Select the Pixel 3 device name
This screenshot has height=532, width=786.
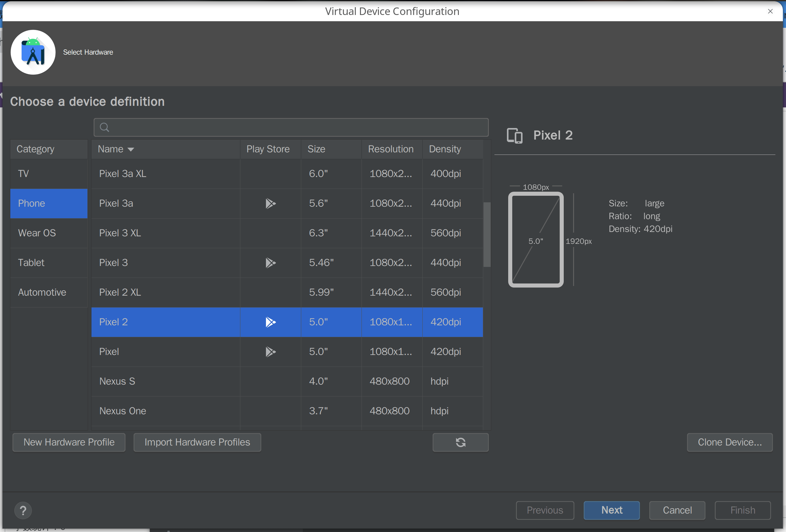pos(113,263)
